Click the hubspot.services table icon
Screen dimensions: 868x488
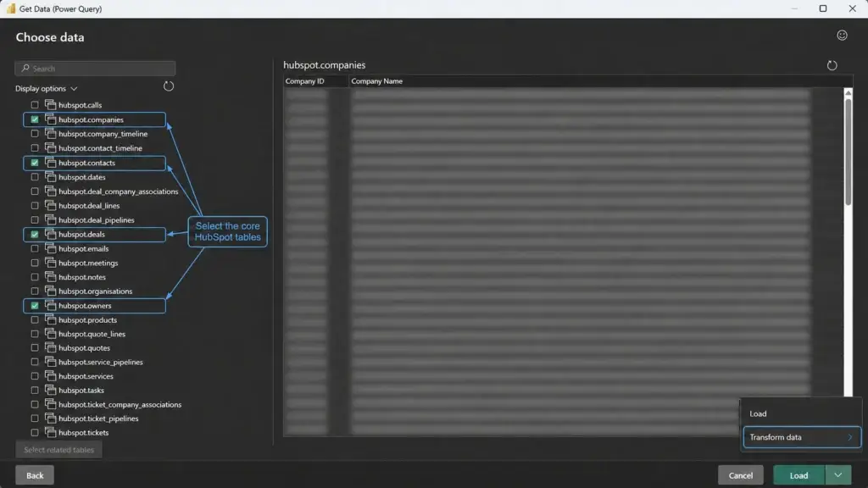click(x=50, y=376)
